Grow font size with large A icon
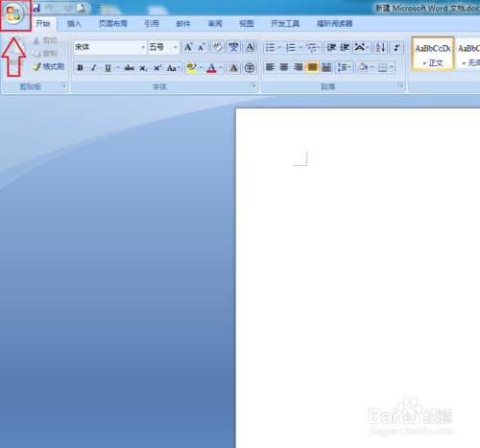 (x=188, y=47)
